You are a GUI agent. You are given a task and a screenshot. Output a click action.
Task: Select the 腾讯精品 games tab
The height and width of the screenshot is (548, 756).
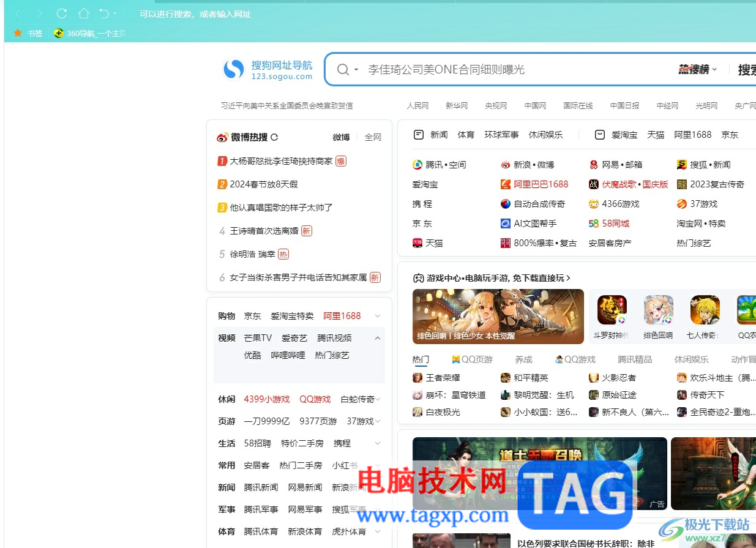635,359
